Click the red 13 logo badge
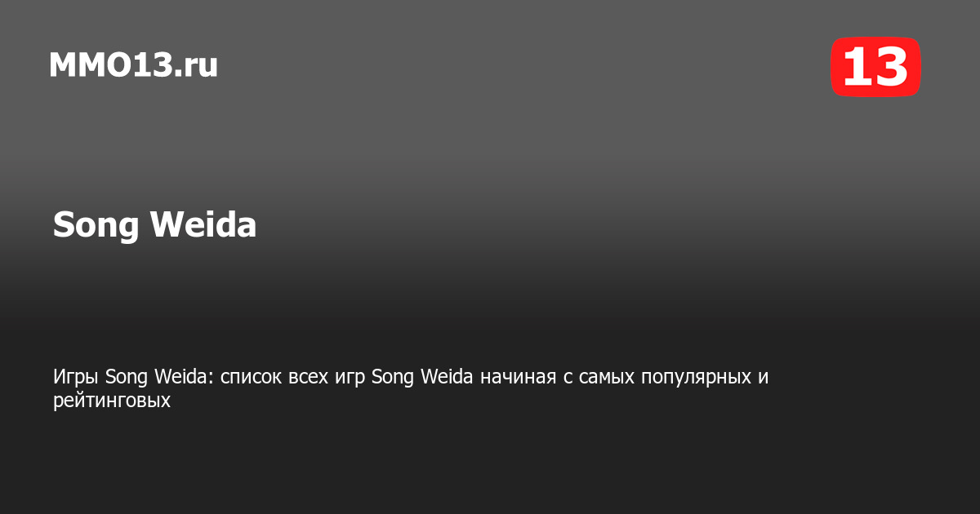This screenshot has height=514, width=980. 875,67
